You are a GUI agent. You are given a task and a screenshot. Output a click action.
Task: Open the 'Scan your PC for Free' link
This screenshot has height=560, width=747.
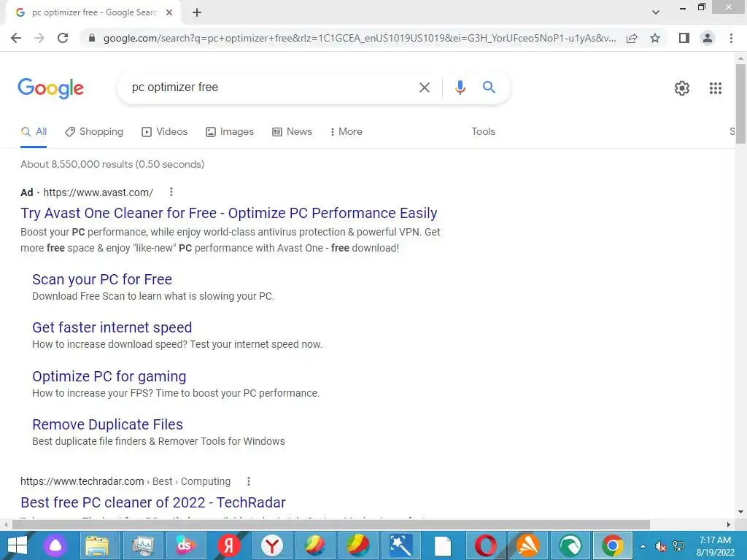102,279
